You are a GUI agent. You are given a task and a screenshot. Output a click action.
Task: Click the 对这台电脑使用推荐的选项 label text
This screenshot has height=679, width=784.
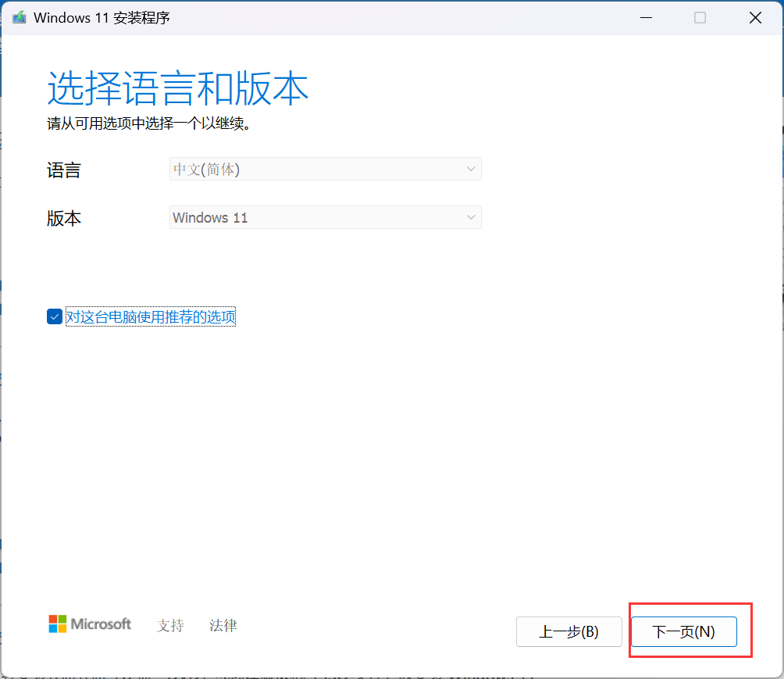[151, 316]
